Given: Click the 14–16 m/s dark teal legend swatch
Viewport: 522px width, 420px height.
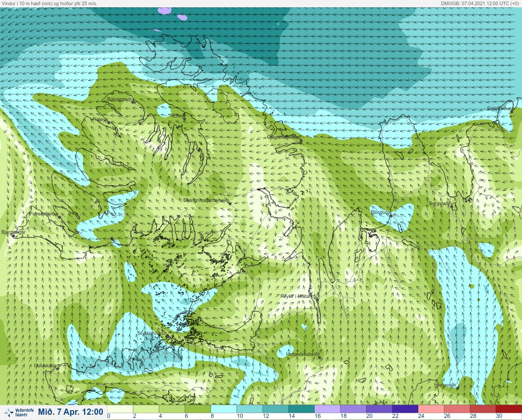Looking at the screenshot, I should (302, 409).
